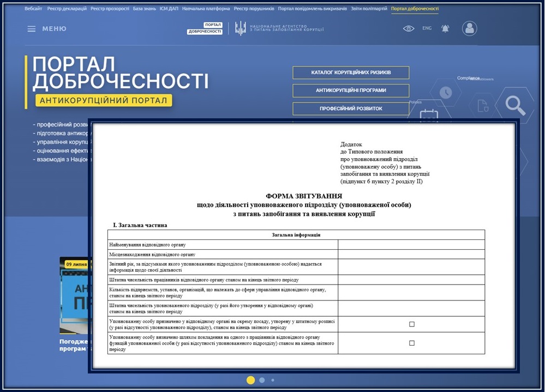Open the hamburger МЕНЮ icon
The width and height of the screenshot is (545, 392).
tap(32, 29)
